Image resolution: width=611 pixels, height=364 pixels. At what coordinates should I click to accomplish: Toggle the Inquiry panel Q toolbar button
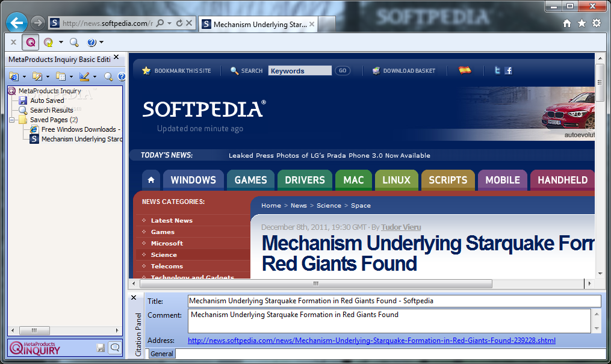(30, 42)
